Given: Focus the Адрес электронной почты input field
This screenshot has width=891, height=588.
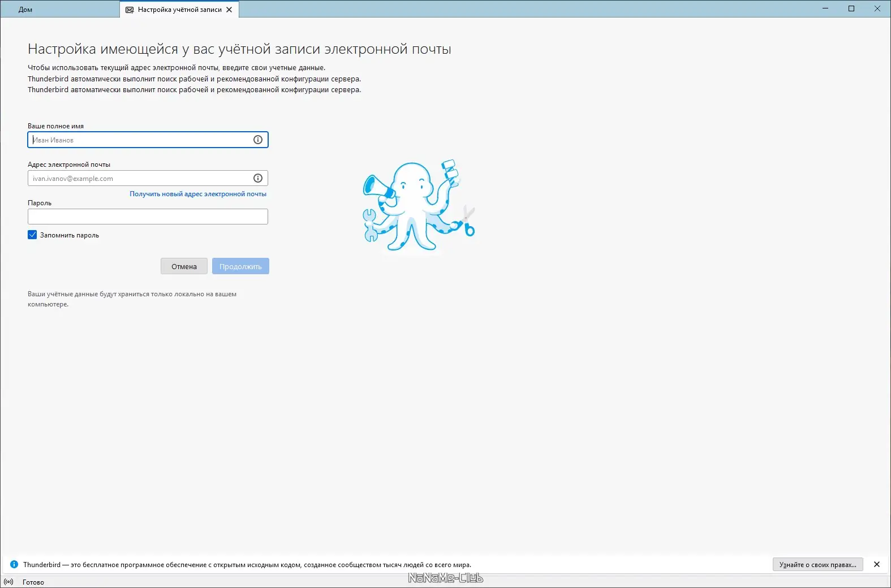Looking at the screenshot, I should coord(148,178).
